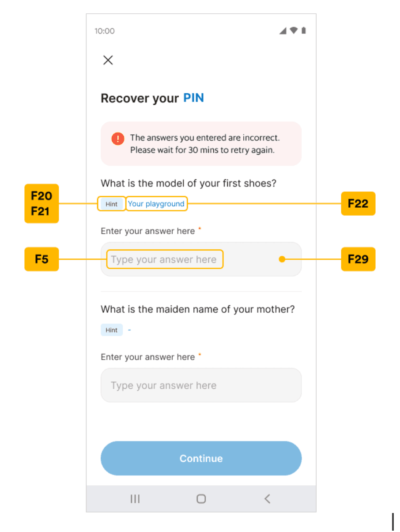Click the F20 F21 annotation label
The height and width of the screenshot is (532, 400).
pyautogui.click(x=42, y=204)
